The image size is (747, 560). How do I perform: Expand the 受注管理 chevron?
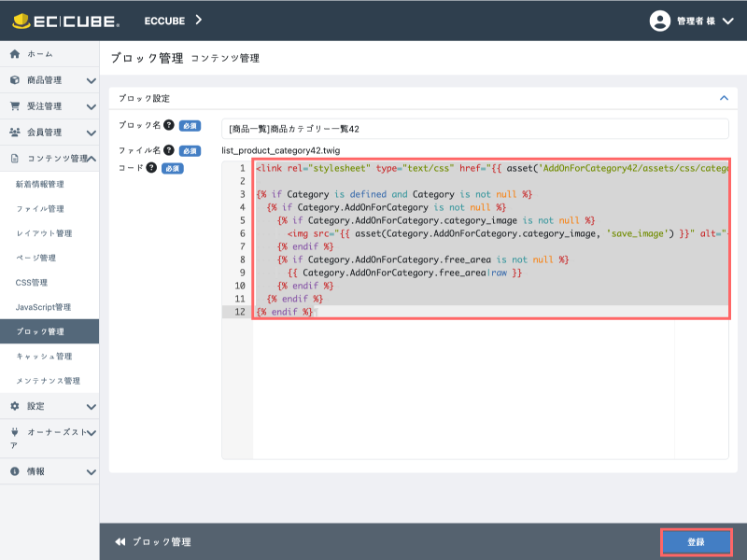click(x=91, y=107)
